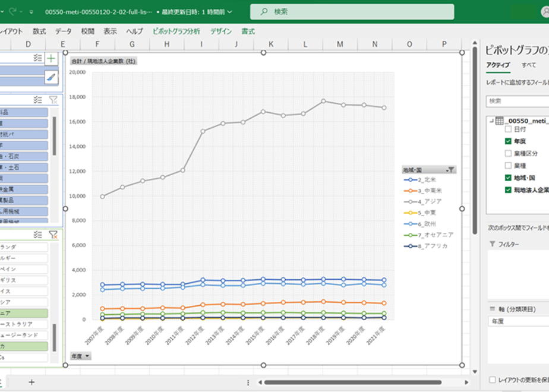The height and width of the screenshot is (392, 549).
Task: Select the ュージーランド slicer item
Action: click(24, 335)
